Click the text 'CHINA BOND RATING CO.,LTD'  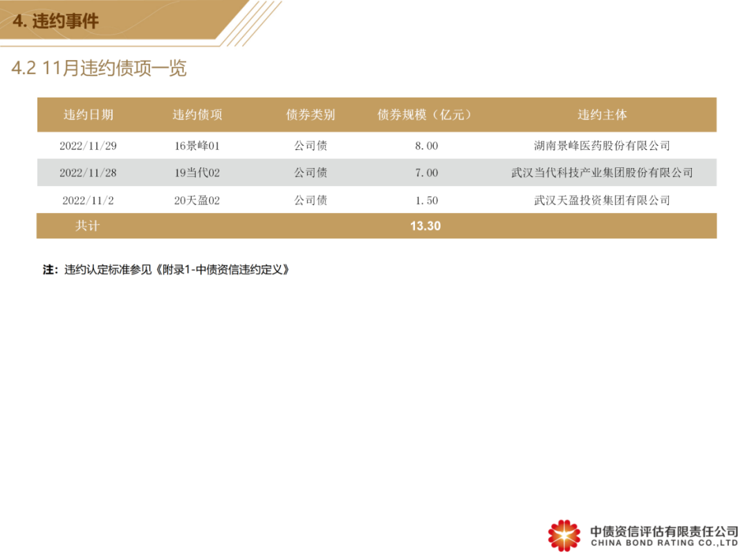664,543
